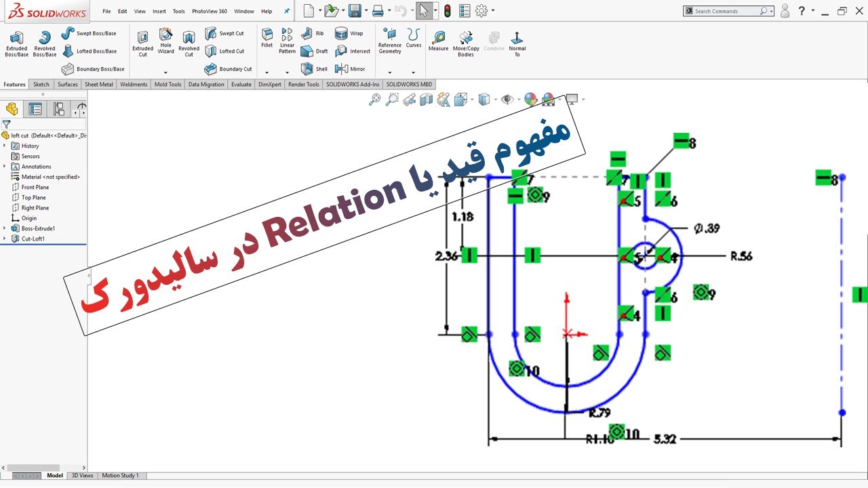Open the Measure tool
The image size is (868, 488).
438,41
